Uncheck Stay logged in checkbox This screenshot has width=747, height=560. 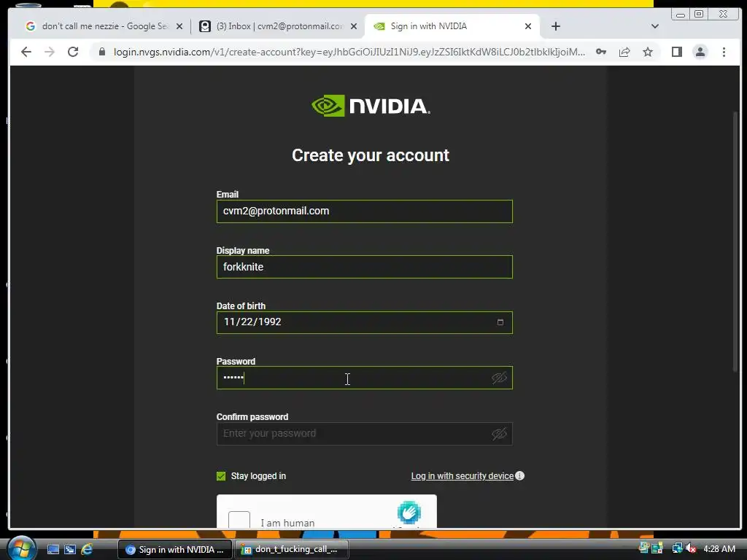point(221,476)
